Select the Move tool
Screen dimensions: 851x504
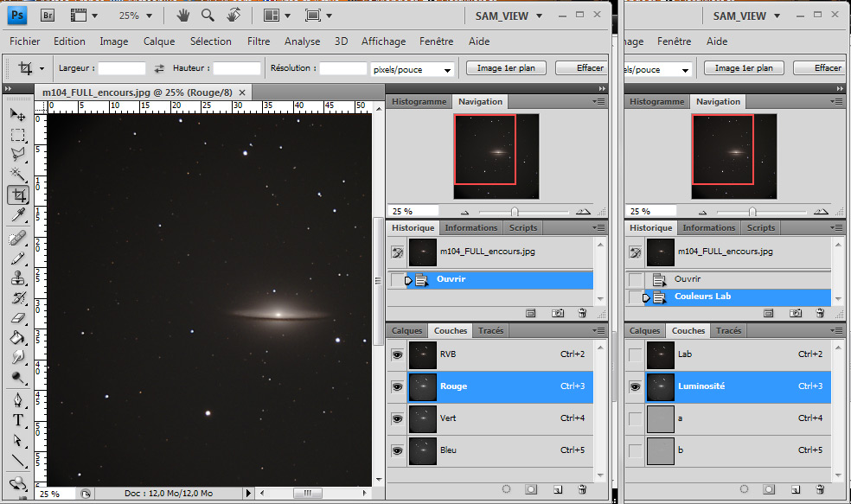pos(17,114)
